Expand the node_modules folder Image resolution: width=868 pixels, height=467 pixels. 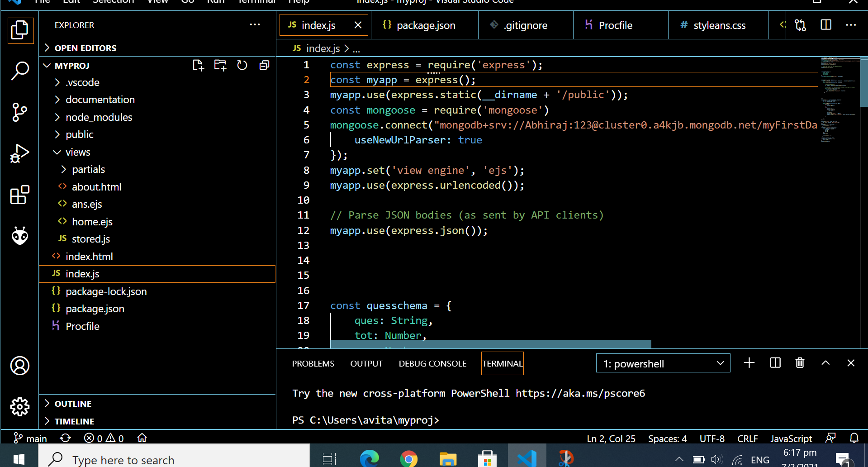tap(99, 117)
